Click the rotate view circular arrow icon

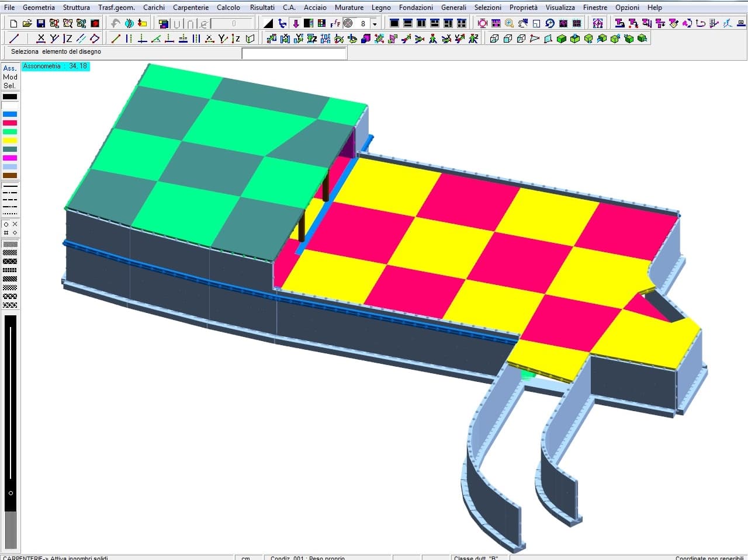550,23
